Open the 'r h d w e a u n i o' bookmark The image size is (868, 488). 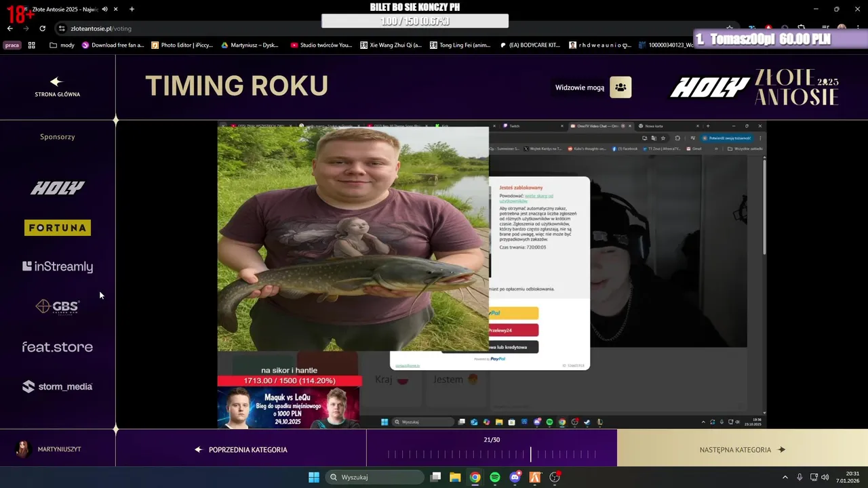click(600, 45)
